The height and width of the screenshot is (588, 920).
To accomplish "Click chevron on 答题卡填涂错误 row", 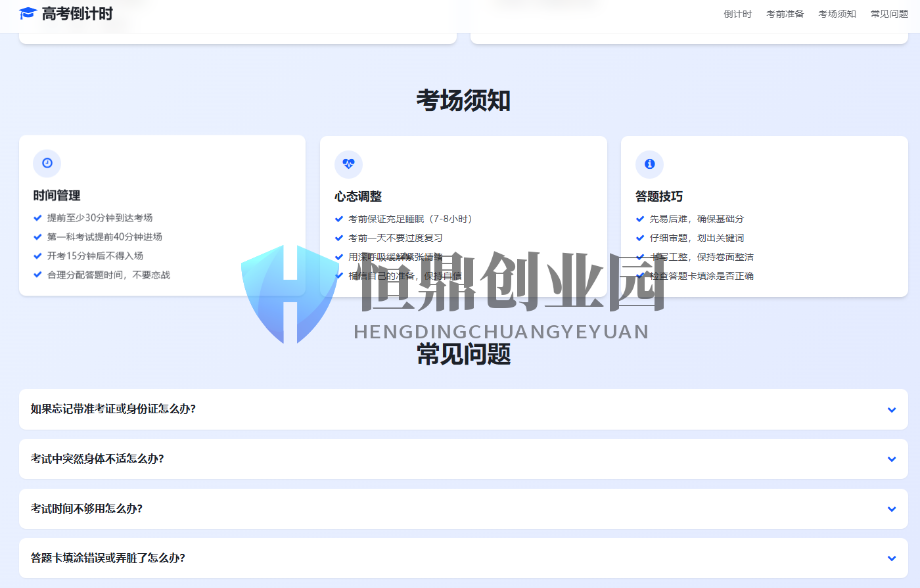I will pyautogui.click(x=892, y=558).
